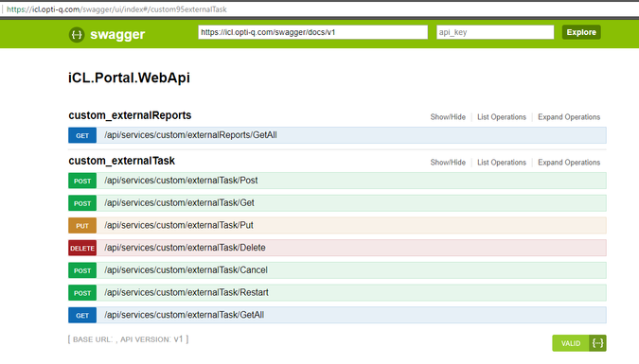Expand the /externalTask/Cancel endpoint path
Viewport: 639px width, 364px height.
click(186, 270)
